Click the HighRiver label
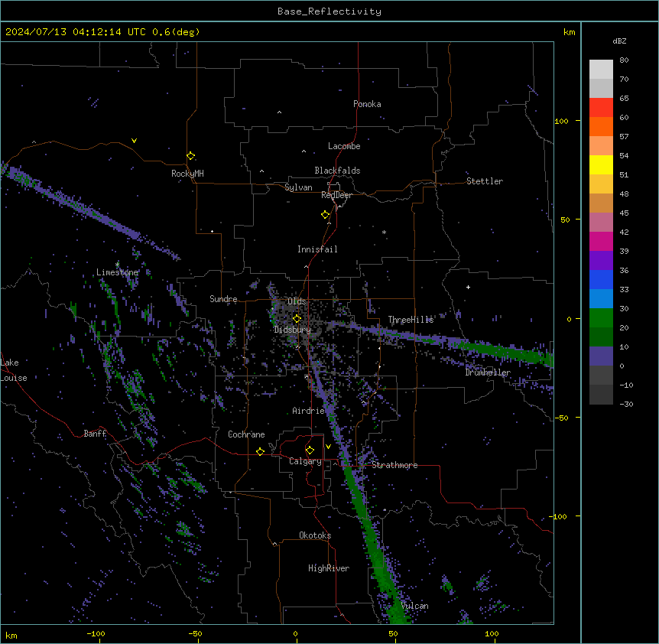Image resolution: width=659 pixels, height=644 pixels. 329,568
